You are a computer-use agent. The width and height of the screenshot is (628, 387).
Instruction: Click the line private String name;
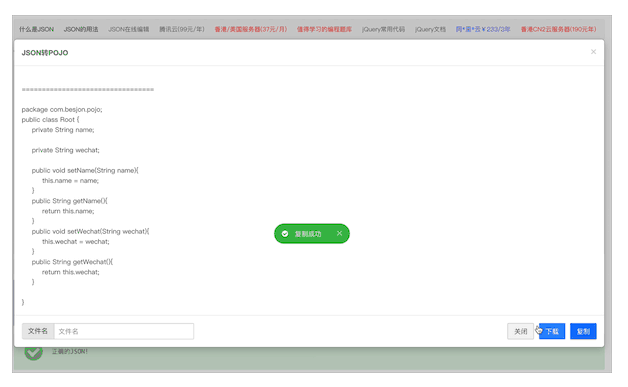tap(63, 130)
